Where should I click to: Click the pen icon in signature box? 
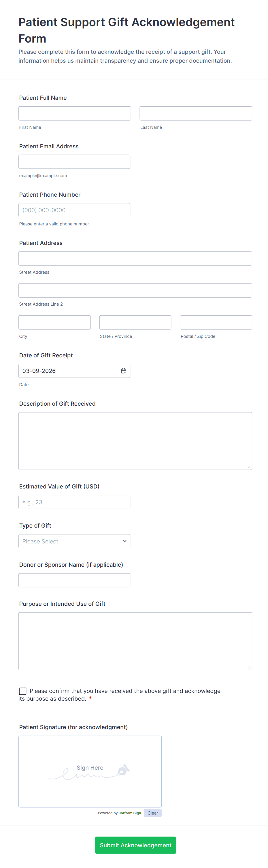(x=123, y=770)
